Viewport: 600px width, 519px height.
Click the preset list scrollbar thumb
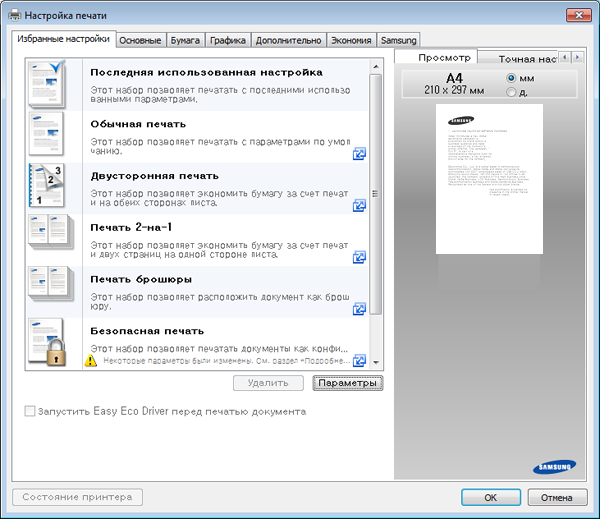tap(376, 194)
